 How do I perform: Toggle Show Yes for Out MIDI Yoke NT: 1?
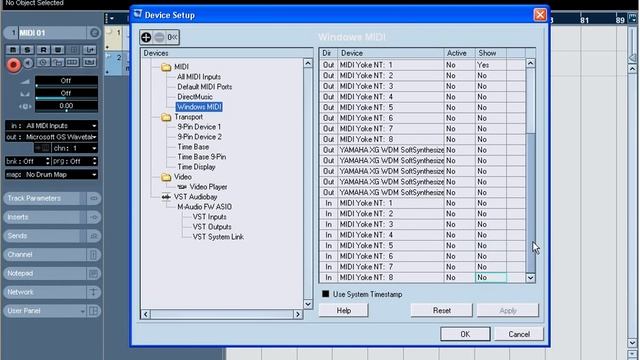[491, 65]
